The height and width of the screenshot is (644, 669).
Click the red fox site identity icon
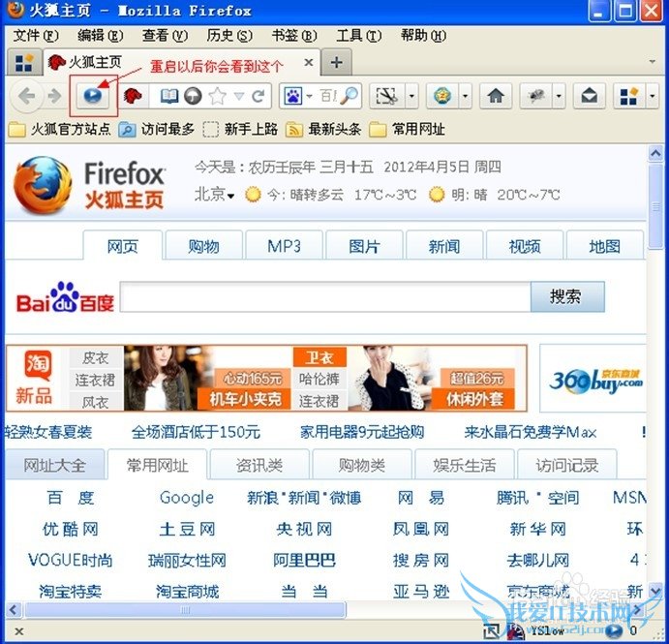[x=133, y=96]
